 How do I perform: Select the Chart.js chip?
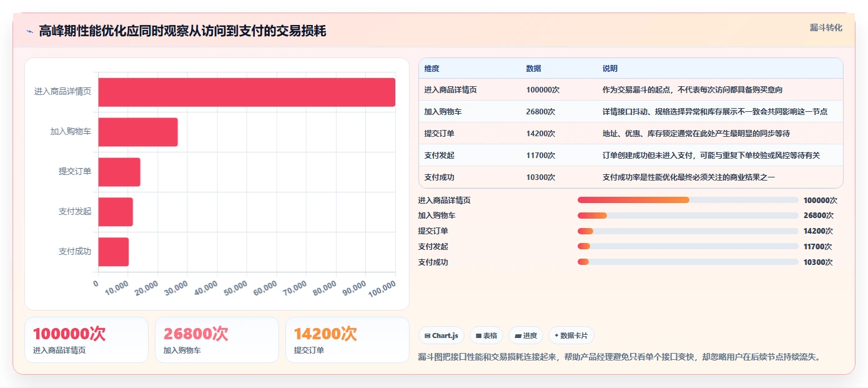tap(441, 336)
